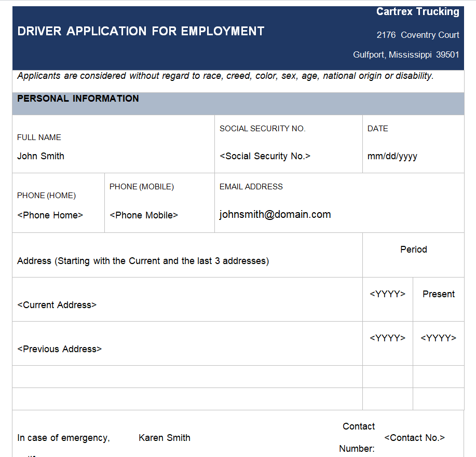Click the mm/dd/yyyy date field
This screenshot has width=476, height=457.
point(392,156)
